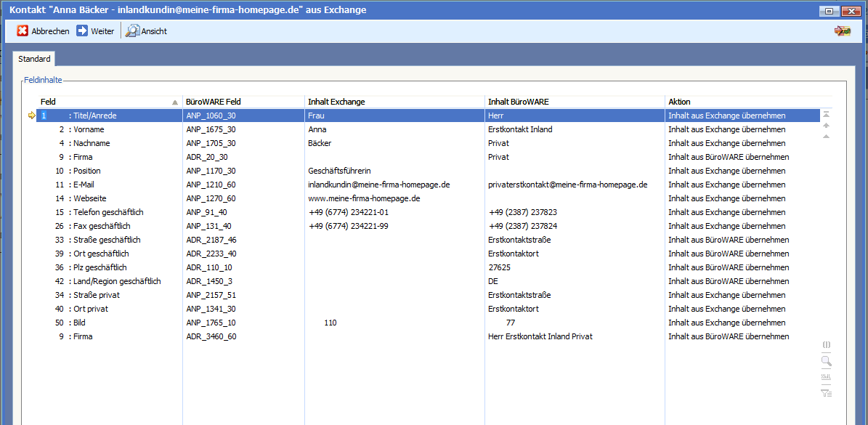
Task: Click the red Abbrechen cancel icon
Action: 23,31
